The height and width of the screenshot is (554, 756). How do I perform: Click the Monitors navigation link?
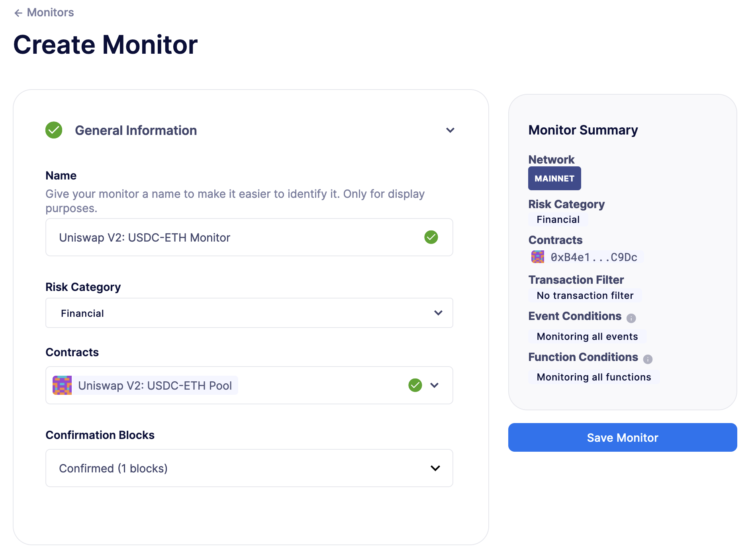[x=50, y=12]
